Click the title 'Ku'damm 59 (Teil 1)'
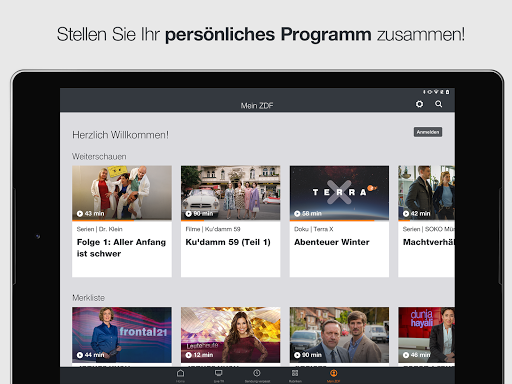 [x=228, y=242]
